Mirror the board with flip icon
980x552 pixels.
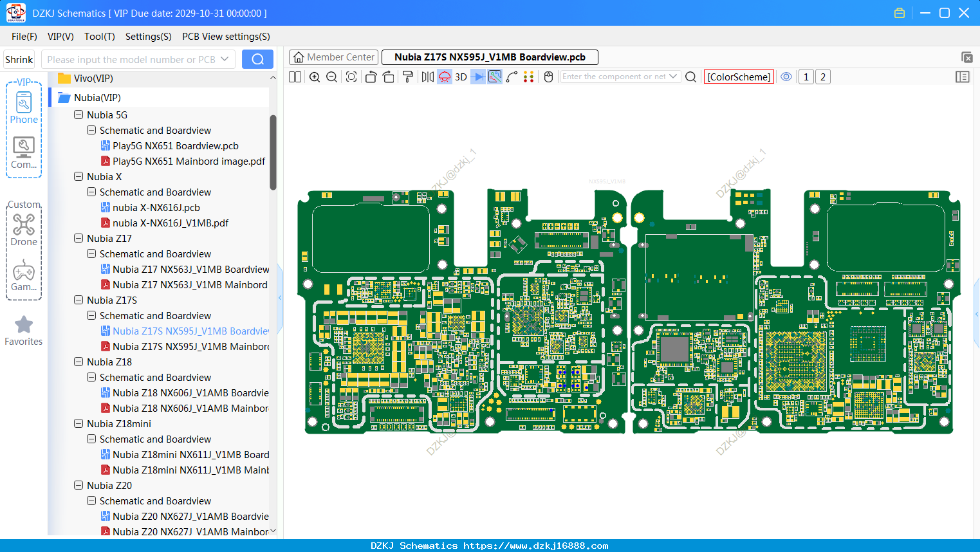427,77
